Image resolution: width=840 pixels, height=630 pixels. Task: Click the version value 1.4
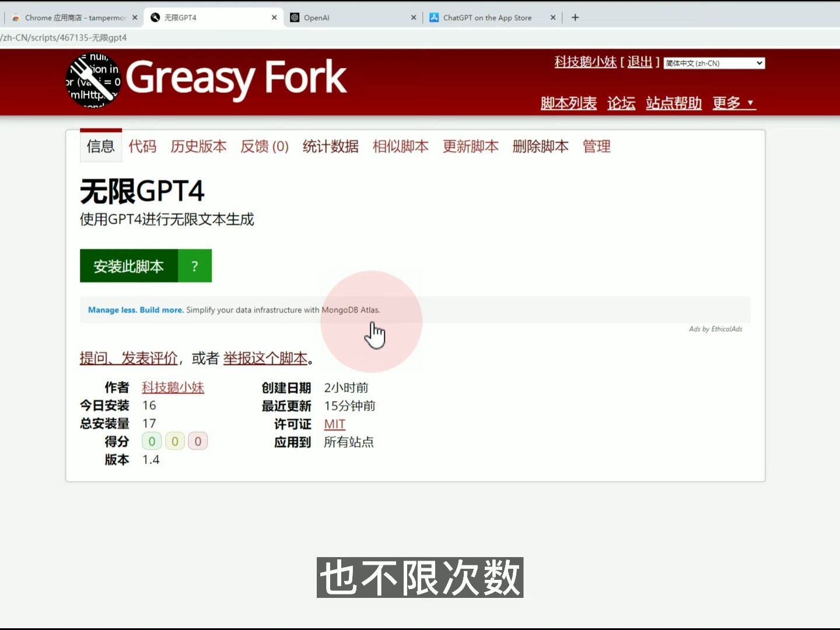(x=150, y=460)
